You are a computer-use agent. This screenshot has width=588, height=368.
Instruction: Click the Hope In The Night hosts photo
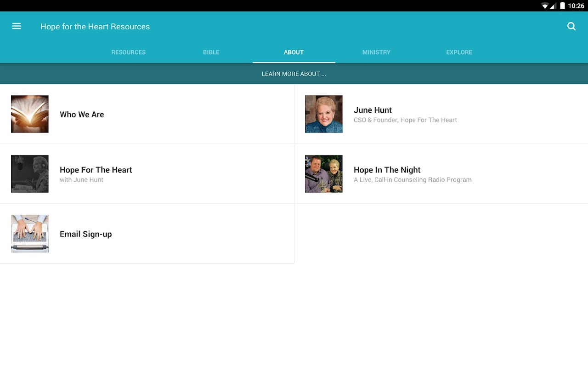[324, 174]
